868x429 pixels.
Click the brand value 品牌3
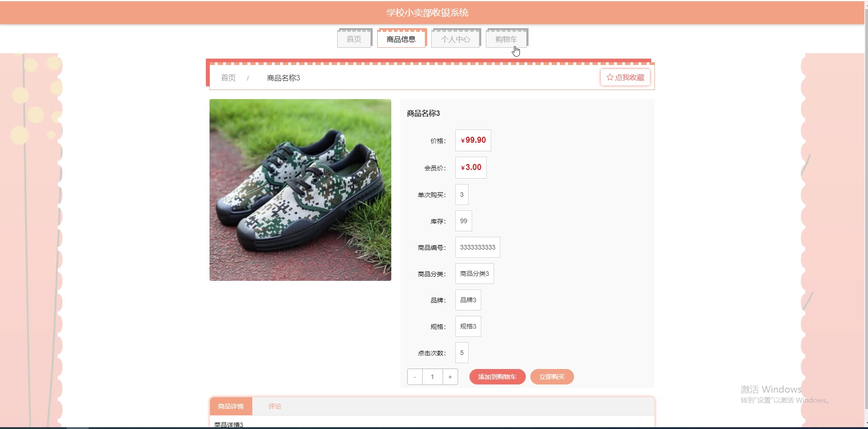point(468,300)
